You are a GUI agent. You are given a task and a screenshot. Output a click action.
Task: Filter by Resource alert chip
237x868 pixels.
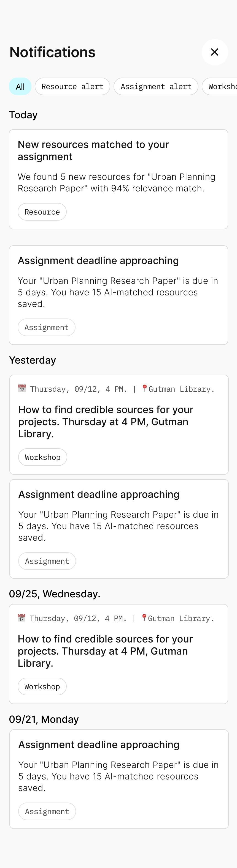pos(72,87)
